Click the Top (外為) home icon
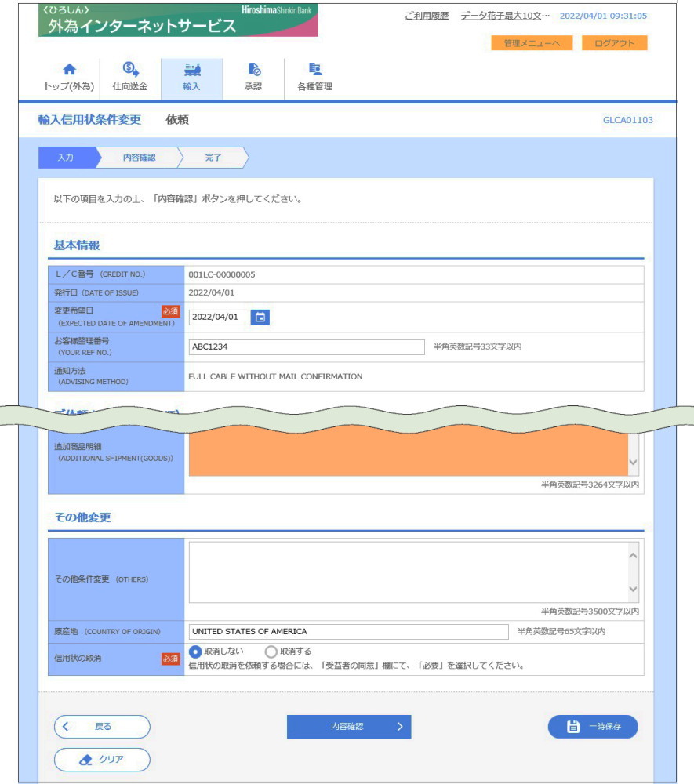The image size is (694, 784). point(69,70)
